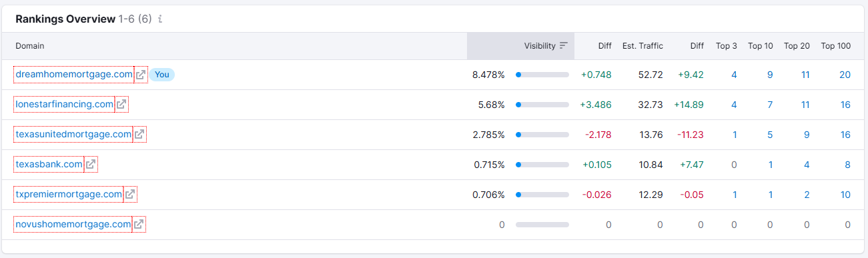The height and width of the screenshot is (258, 868).
Task: Open external link icon for dreamhomemortgage.com
Action: [140, 75]
